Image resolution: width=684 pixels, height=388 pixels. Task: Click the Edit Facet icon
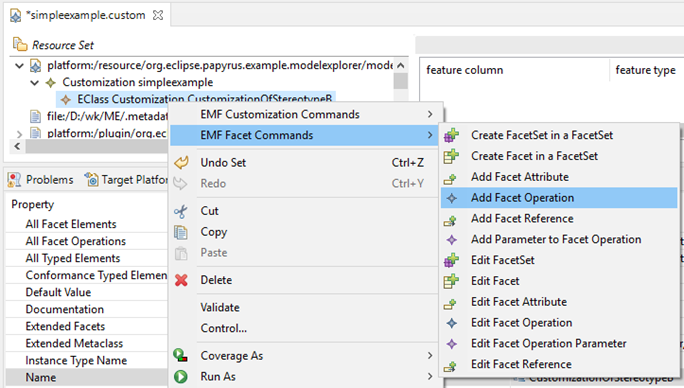pos(451,281)
